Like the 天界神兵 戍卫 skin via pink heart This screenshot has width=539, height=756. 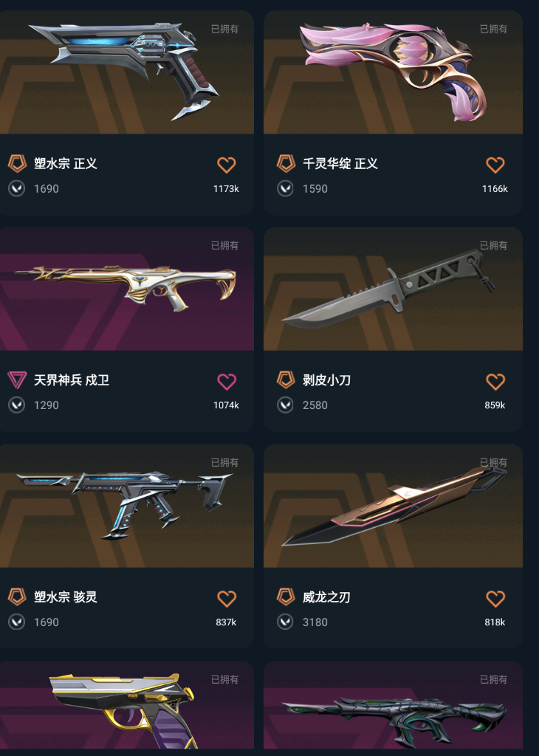tap(226, 382)
